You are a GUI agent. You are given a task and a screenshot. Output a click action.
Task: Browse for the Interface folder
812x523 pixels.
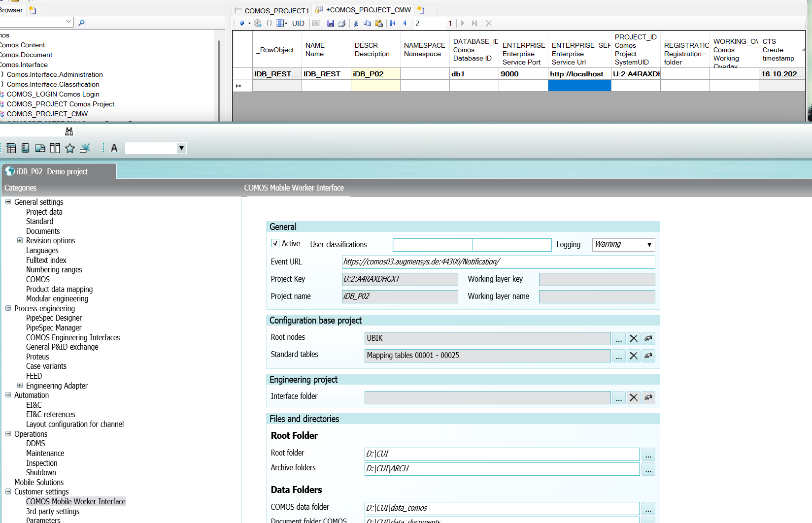(x=618, y=397)
